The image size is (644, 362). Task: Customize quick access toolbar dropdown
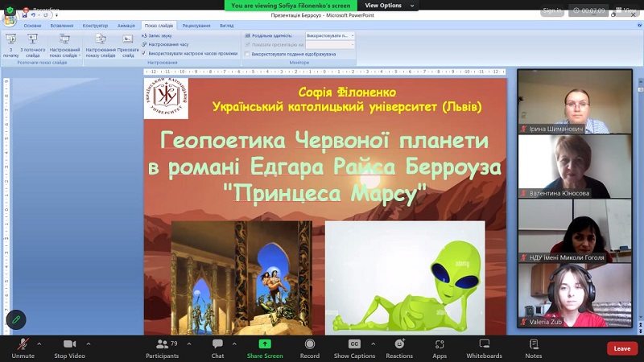pos(56,15)
